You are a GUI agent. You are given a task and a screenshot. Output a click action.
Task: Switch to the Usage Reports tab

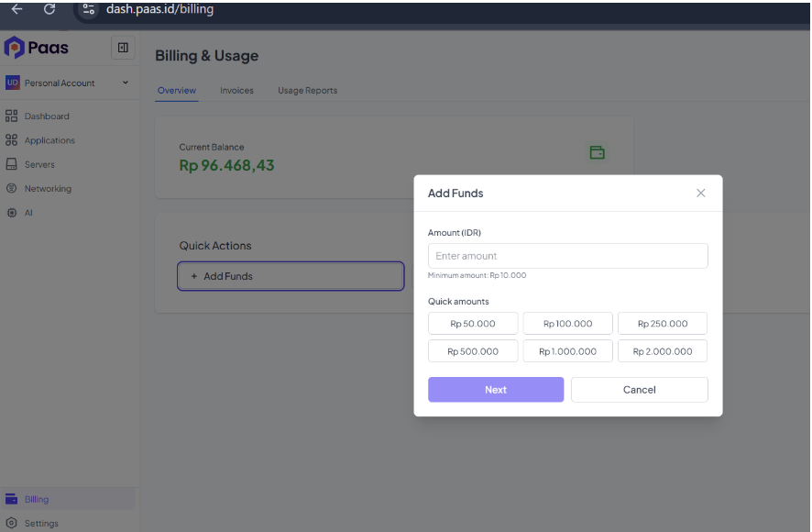[308, 90]
